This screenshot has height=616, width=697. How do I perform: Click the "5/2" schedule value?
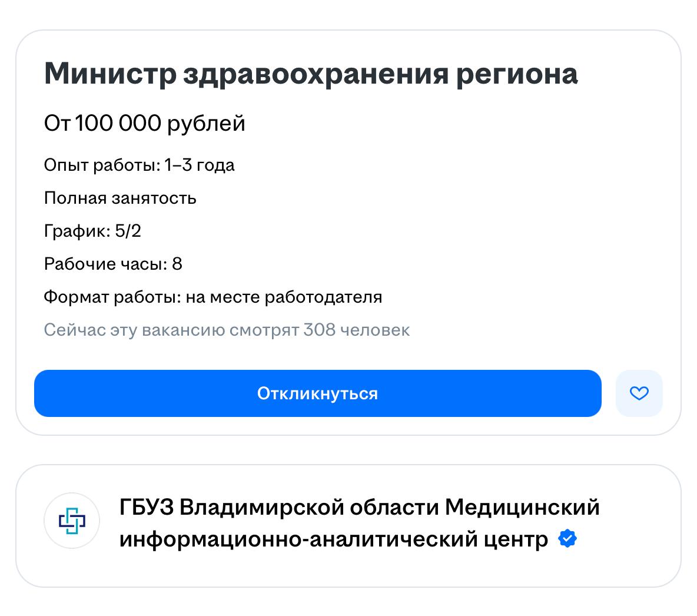(128, 231)
